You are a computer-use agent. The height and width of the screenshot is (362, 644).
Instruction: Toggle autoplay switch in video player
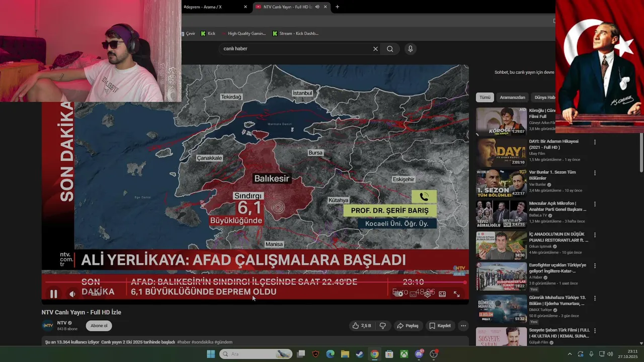point(398,294)
